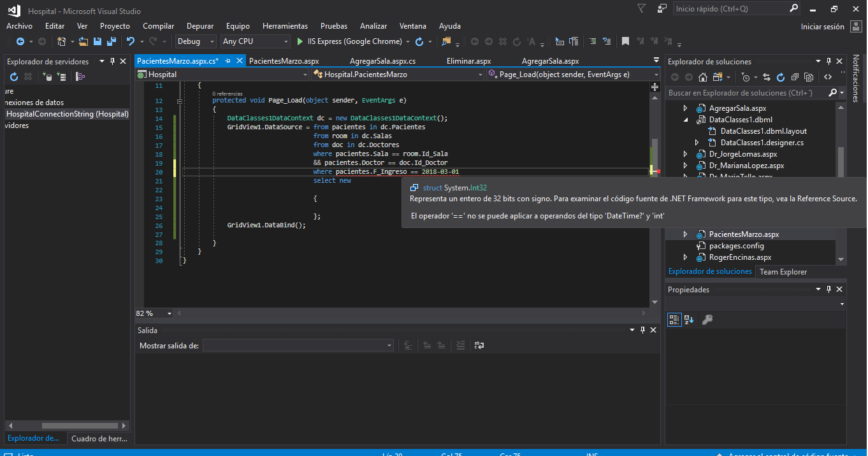868x456 pixels.
Task: Click the Open File folder icon
Action: (x=83, y=41)
